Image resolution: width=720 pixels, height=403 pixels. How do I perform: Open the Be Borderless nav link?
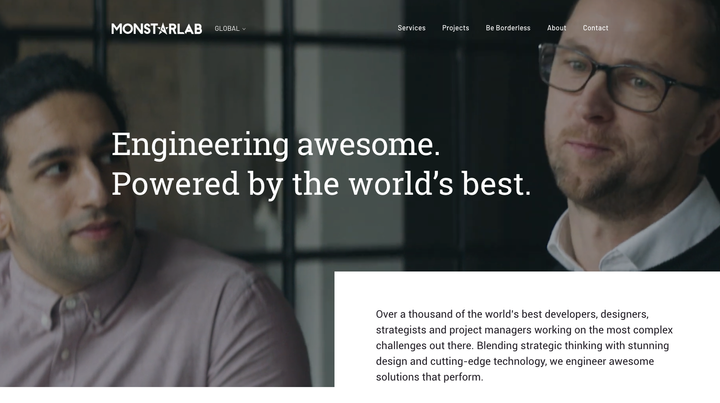coord(508,28)
